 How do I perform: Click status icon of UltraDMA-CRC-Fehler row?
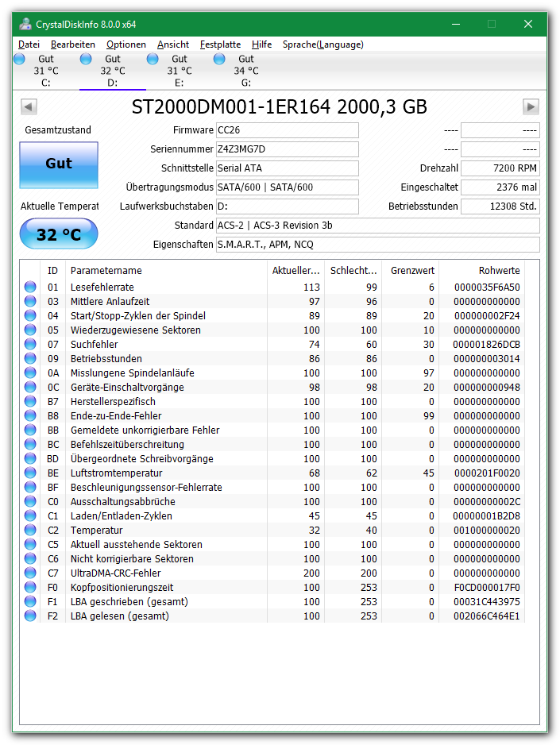pyautogui.click(x=30, y=573)
